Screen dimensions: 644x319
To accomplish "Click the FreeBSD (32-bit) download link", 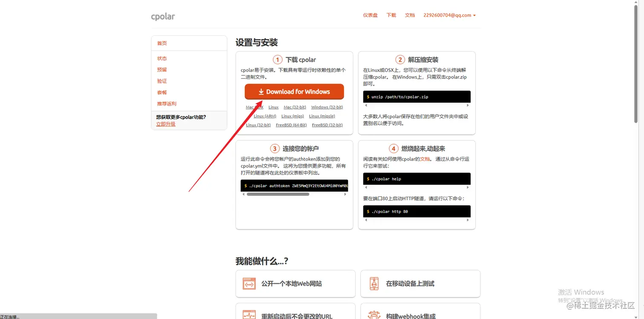I will click(327, 125).
